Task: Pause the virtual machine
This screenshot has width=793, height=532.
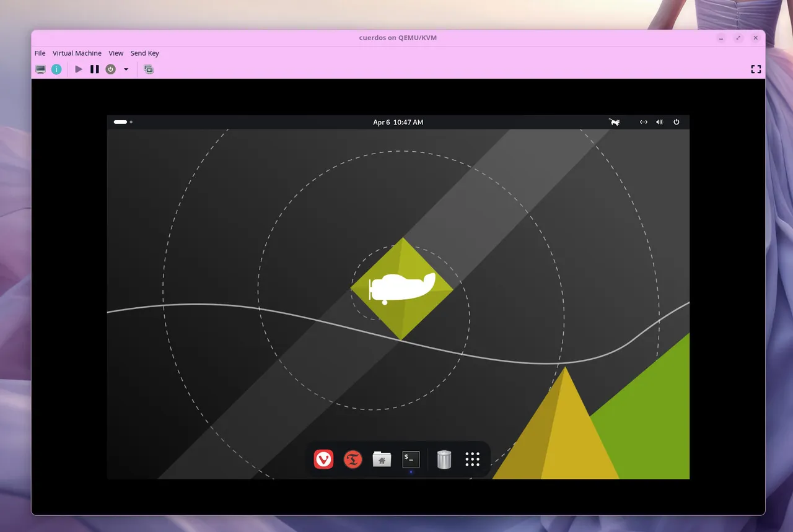Action: (x=94, y=69)
